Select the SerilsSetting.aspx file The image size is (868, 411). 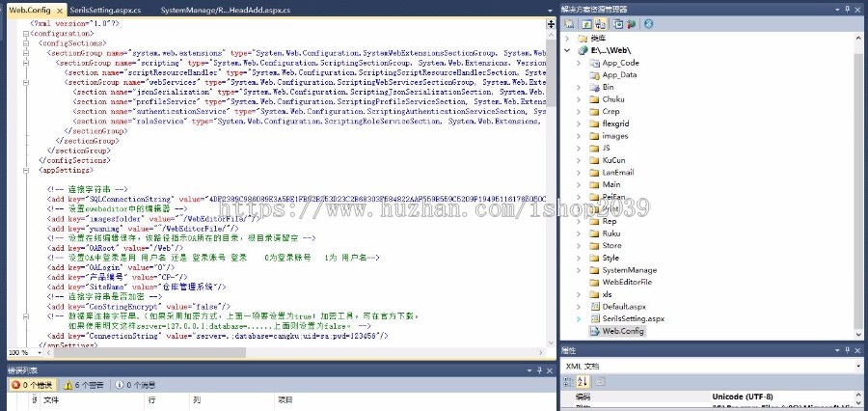point(634,318)
